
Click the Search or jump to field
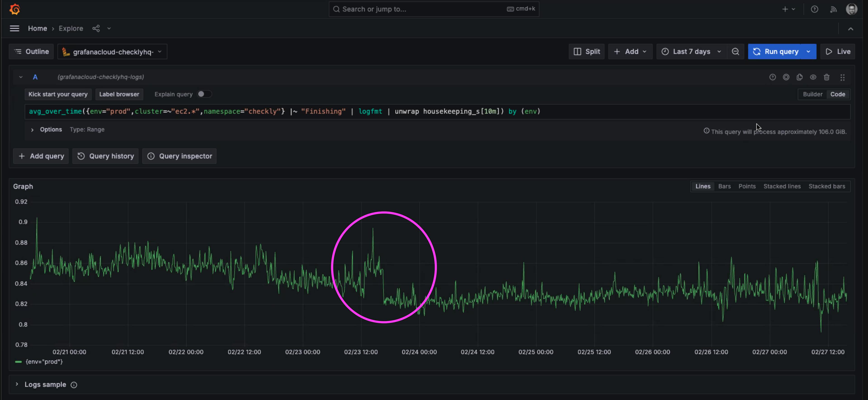[421, 9]
